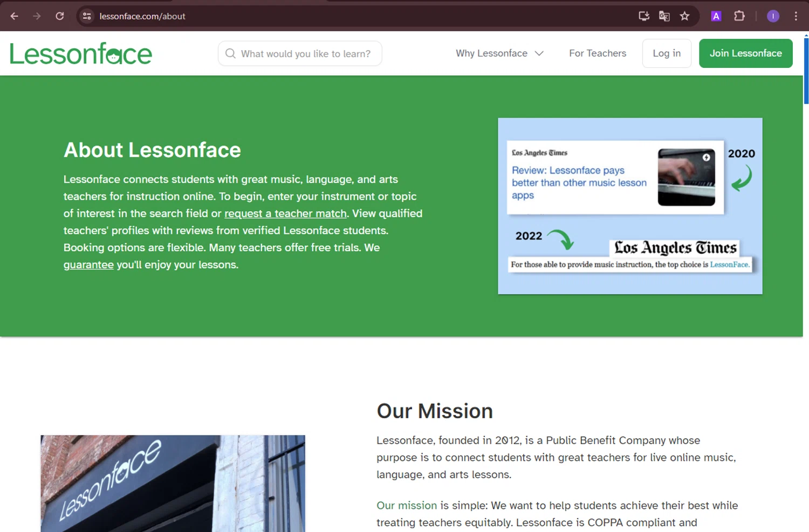
Task: Open the translate page icon
Action: 664,16
